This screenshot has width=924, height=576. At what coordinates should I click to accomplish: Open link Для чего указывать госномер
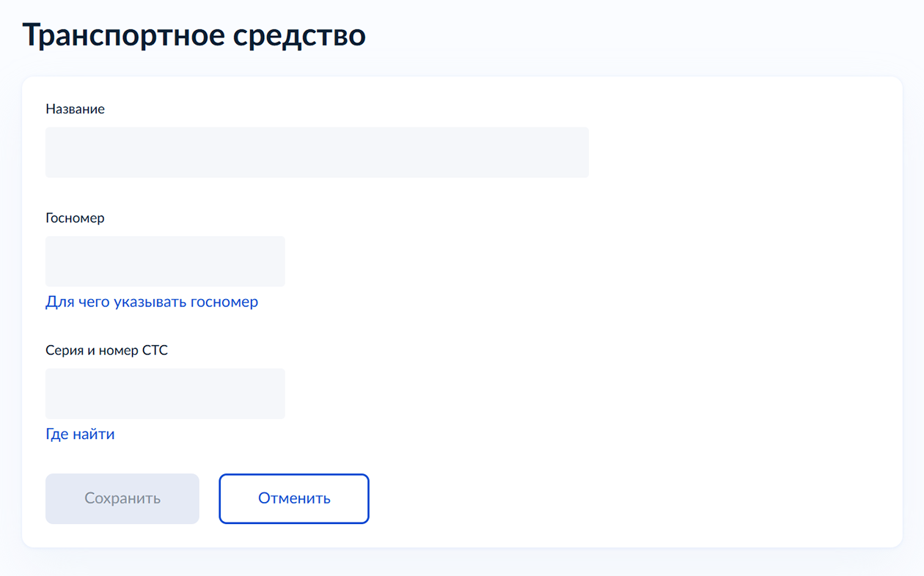151,301
